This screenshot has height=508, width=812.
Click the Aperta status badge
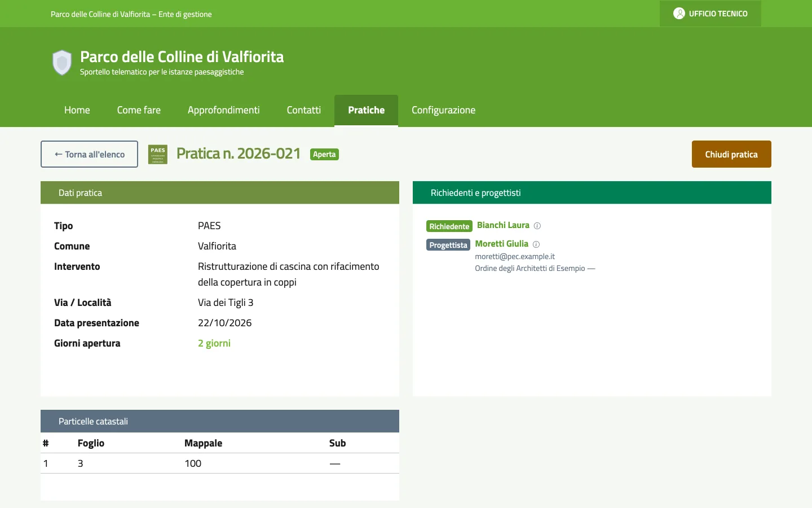click(324, 154)
